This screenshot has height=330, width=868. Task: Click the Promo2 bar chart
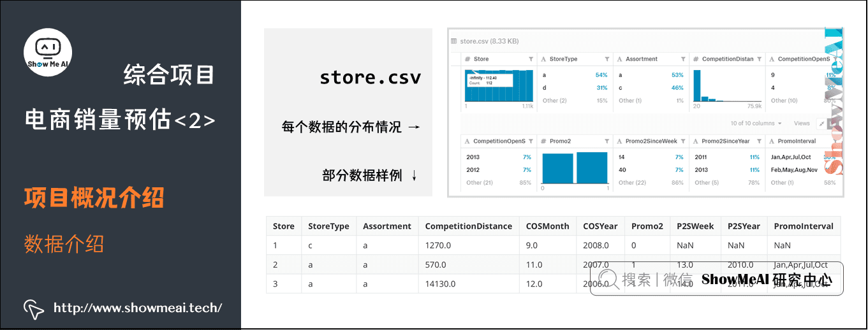(575, 168)
